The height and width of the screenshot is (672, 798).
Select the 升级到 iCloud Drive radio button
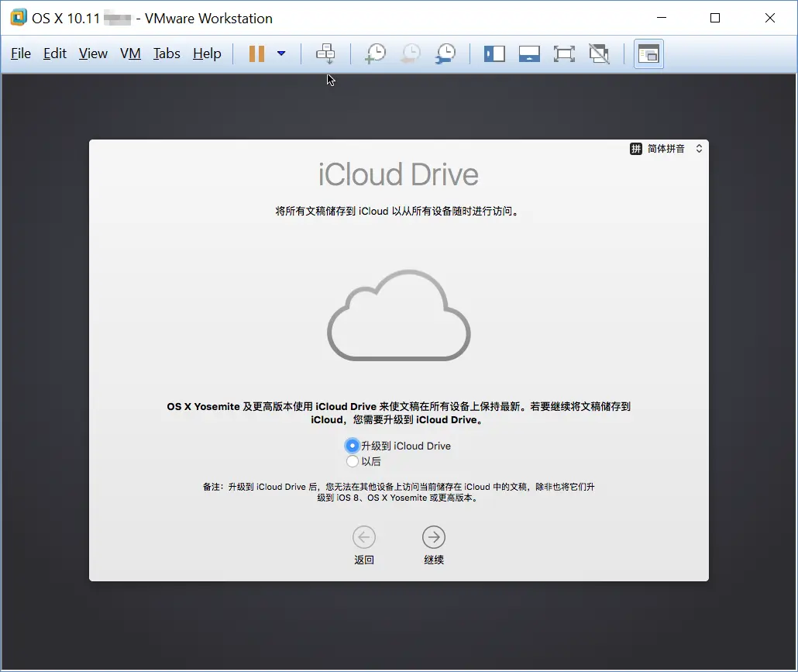(x=352, y=446)
